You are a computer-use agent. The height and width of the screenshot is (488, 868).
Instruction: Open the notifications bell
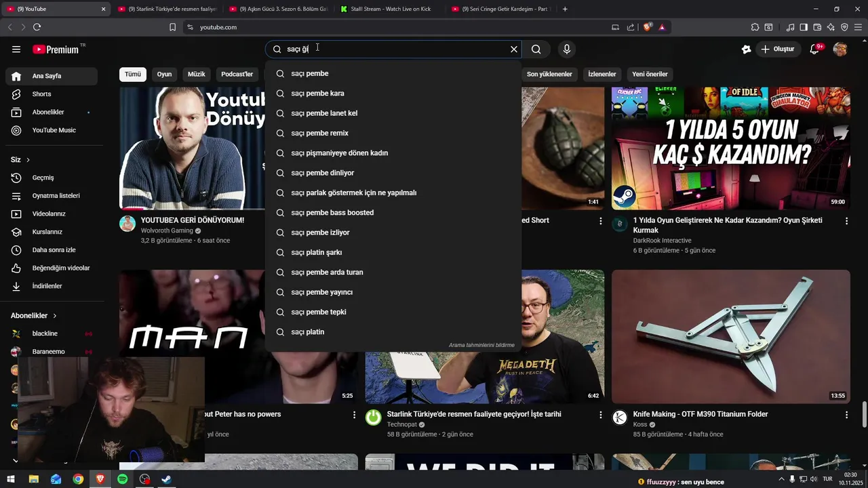pos(816,49)
